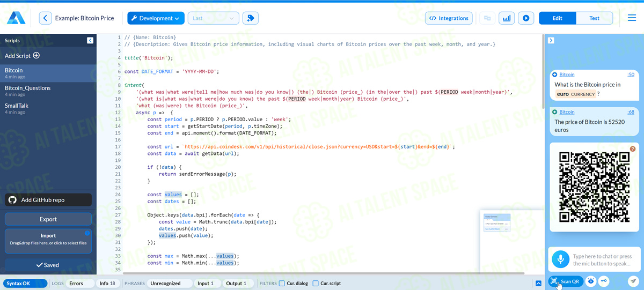The height and width of the screenshot is (290, 644).
Task: Expand logs panel with up arrow
Action: click(x=539, y=284)
